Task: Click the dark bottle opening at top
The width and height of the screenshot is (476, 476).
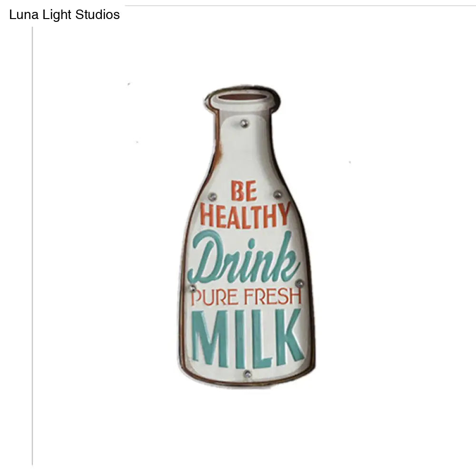Action: coord(241,97)
